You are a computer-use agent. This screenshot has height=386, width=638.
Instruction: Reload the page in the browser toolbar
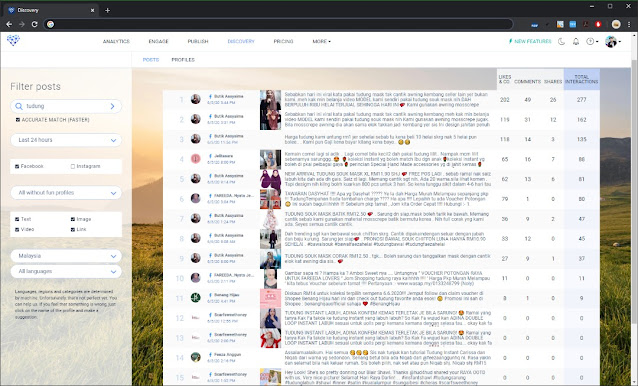click(35, 24)
